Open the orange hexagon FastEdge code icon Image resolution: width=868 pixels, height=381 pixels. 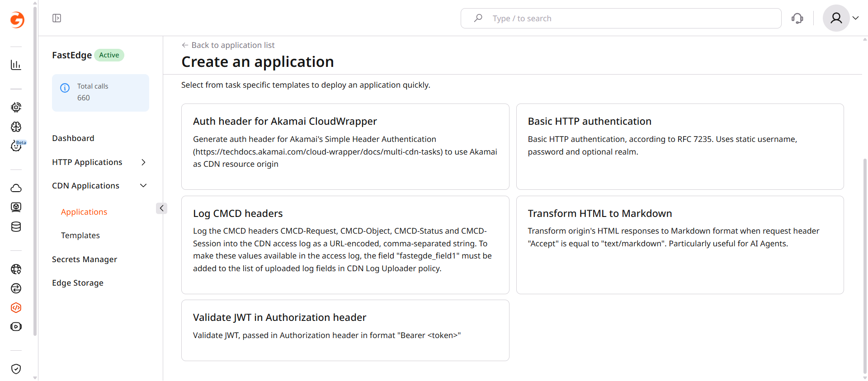16,308
